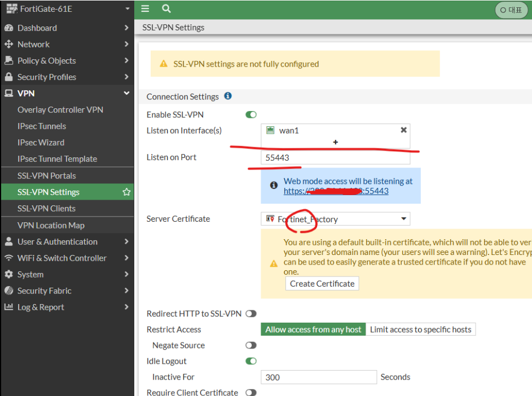Click the VPN monitor icon
The image size is (532, 396).
coord(9,93)
